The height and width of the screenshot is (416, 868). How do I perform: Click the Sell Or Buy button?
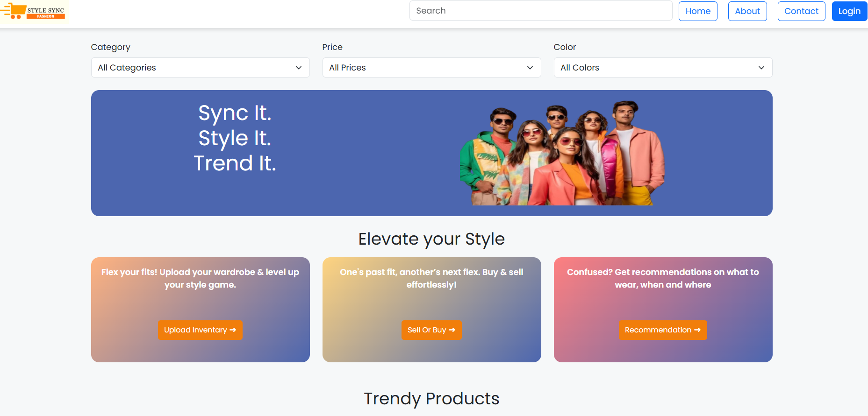pos(431,330)
